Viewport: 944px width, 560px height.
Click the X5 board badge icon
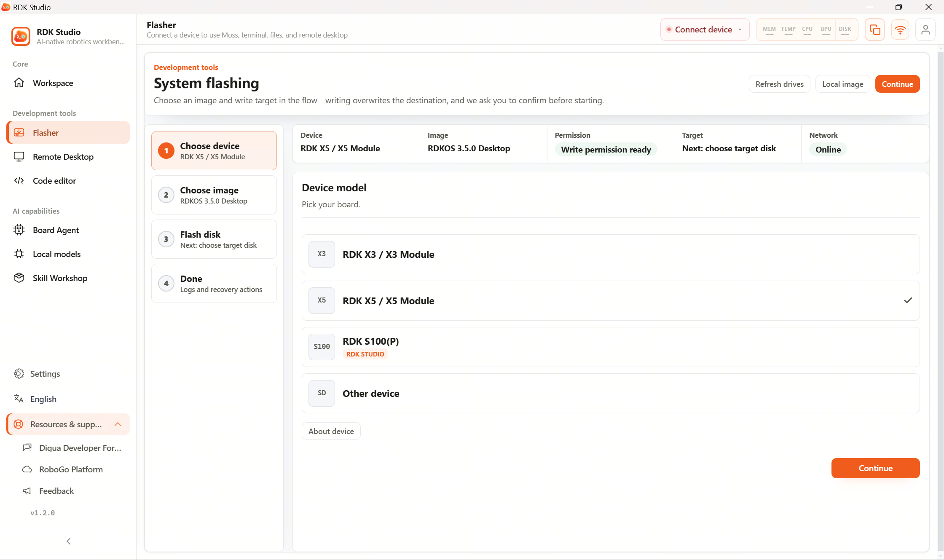[322, 300]
